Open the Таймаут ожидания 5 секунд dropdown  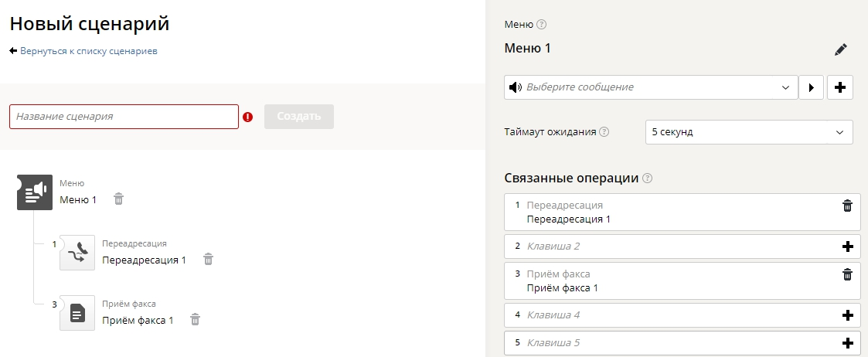(x=749, y=132)
